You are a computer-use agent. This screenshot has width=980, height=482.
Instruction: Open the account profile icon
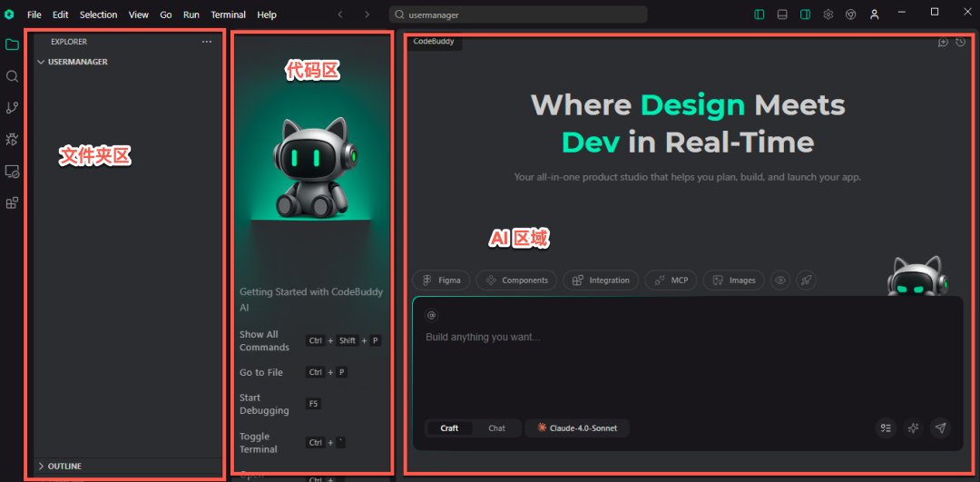[875, 15]
